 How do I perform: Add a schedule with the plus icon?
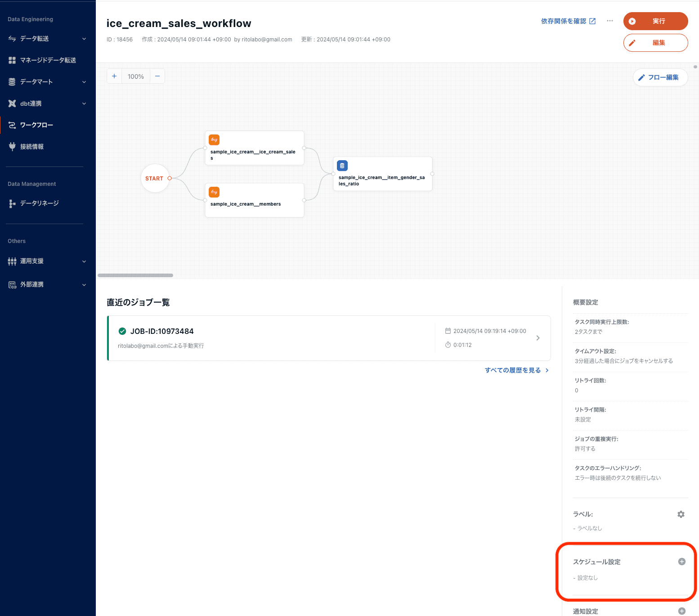(x=681, y=562)
